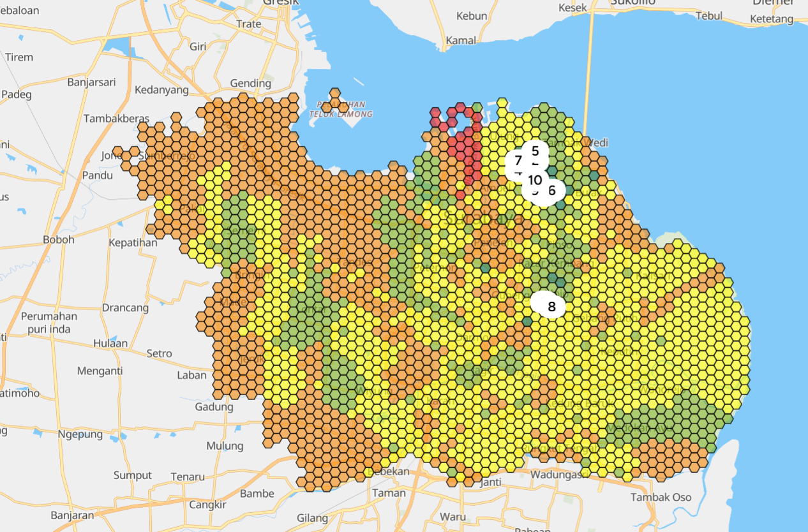
Task: Select the Kepatihan label on map
Action: point(133,242)
